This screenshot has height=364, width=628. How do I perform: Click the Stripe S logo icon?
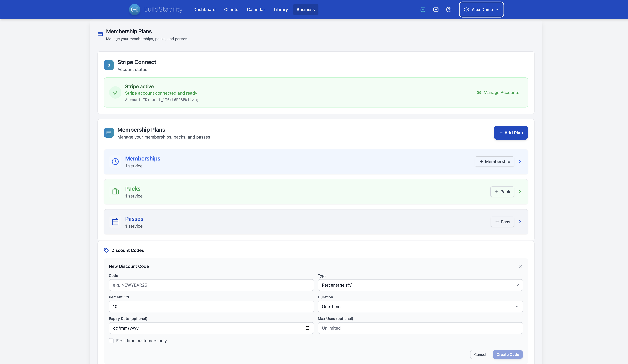click(x=109, y=65)
